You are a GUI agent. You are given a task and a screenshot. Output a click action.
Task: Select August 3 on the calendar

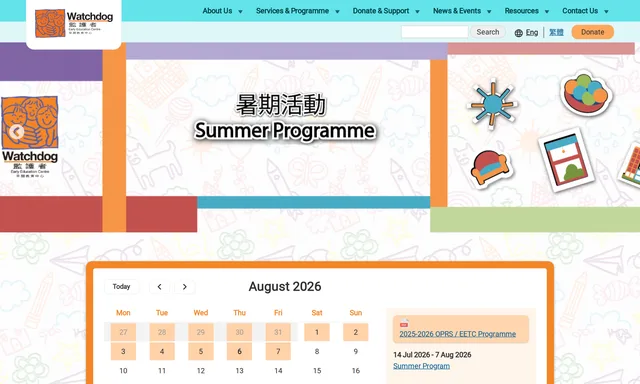coord(123,351)
